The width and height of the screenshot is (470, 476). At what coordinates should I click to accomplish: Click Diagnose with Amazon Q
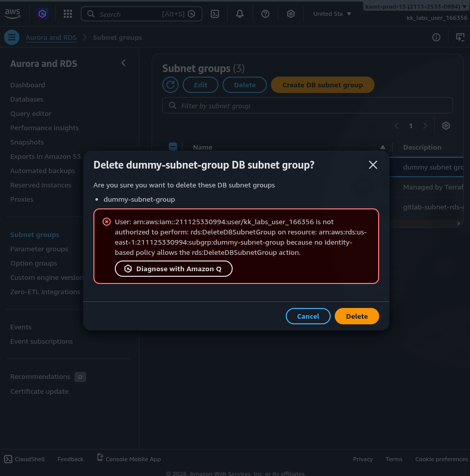[174, 269]
